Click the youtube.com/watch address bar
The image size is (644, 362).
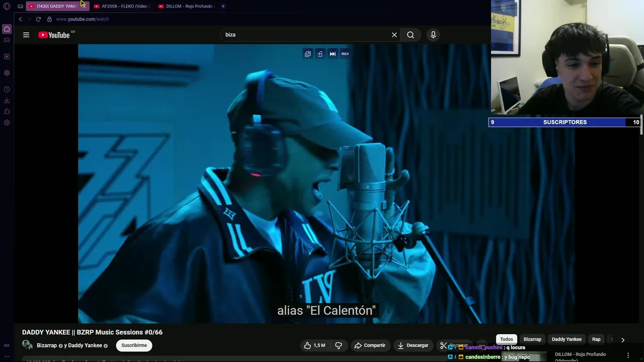(x=83, y=19)
